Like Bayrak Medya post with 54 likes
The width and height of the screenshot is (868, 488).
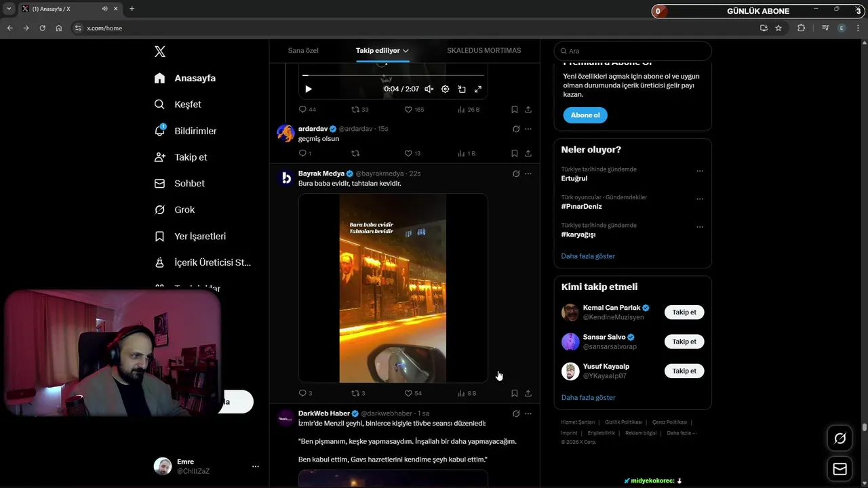point(413,393)
